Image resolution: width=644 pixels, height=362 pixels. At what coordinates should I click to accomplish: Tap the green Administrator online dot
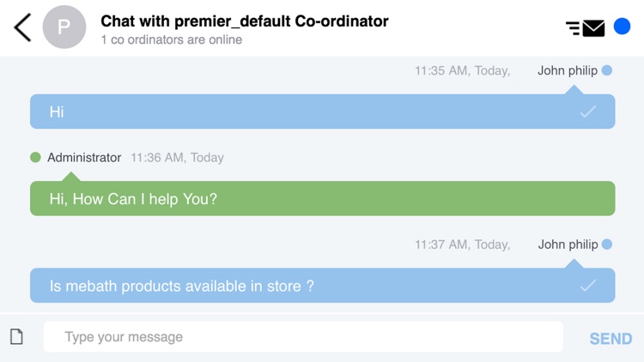point(35,157)
